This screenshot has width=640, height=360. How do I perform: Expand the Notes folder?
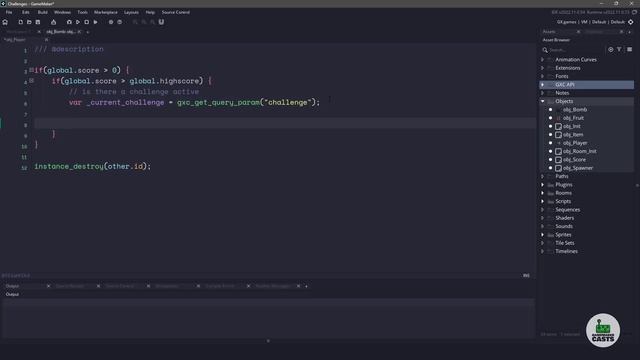[542, 93]
